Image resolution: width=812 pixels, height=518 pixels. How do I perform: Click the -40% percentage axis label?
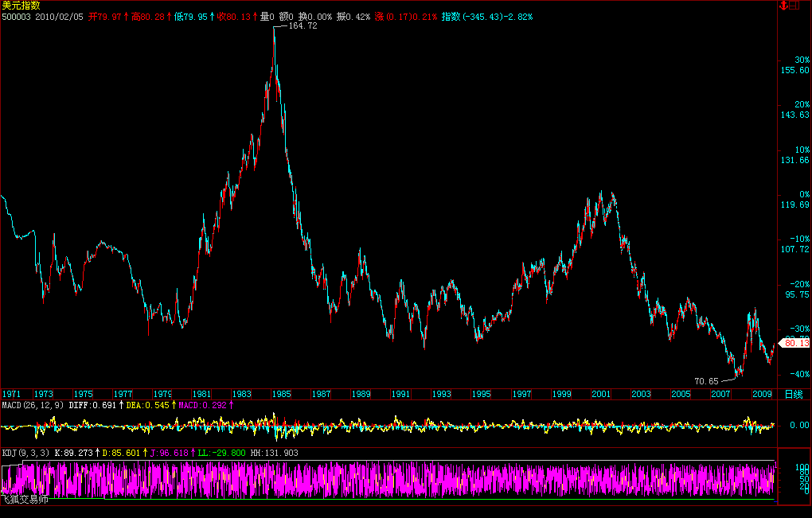(x=800, y=374)
